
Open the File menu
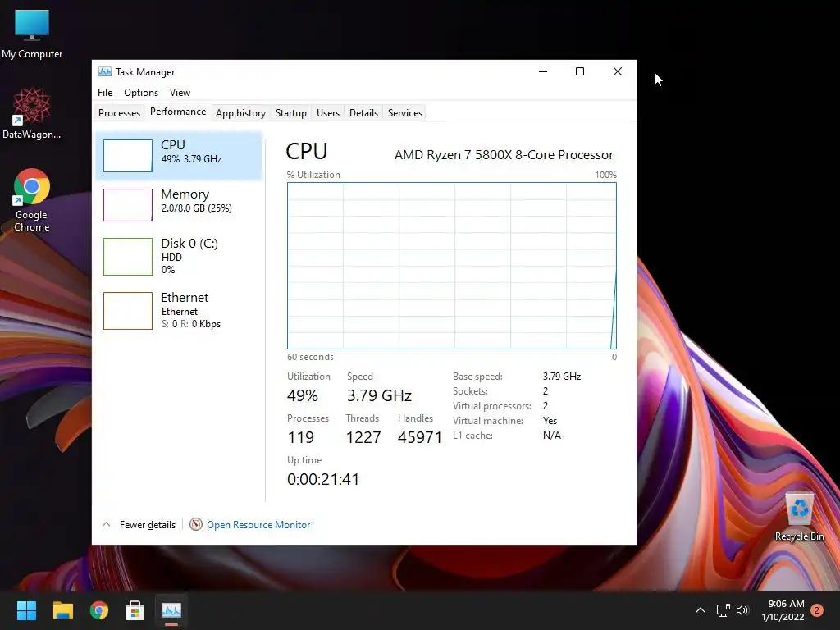105,93
